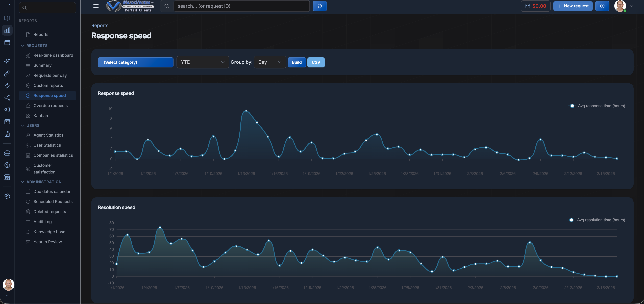This screenshot has width=644, height=304.
Task: Open the Group by Day dropdown
Action: click(x=269, y=62)
